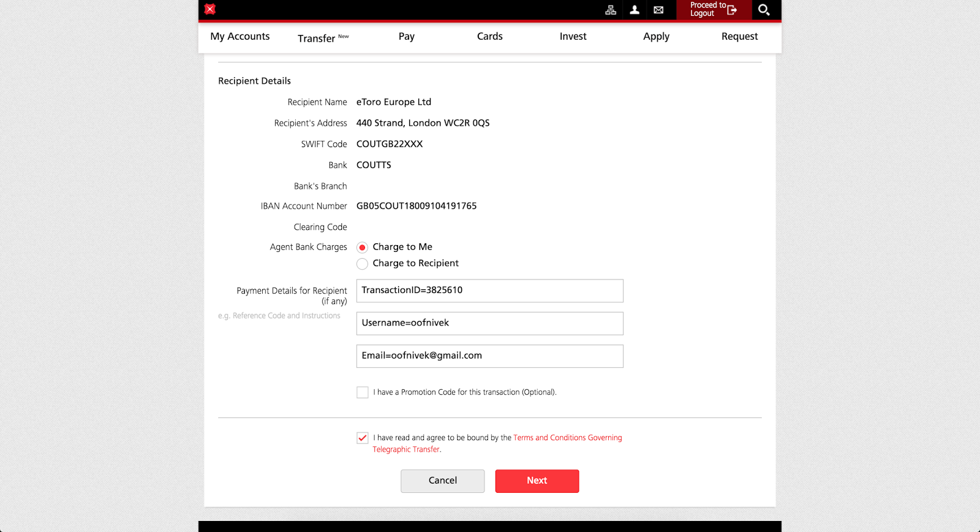Click recipient name eToro Europe Ltd
The image size is (980, 532).
[x=394, y=102]
